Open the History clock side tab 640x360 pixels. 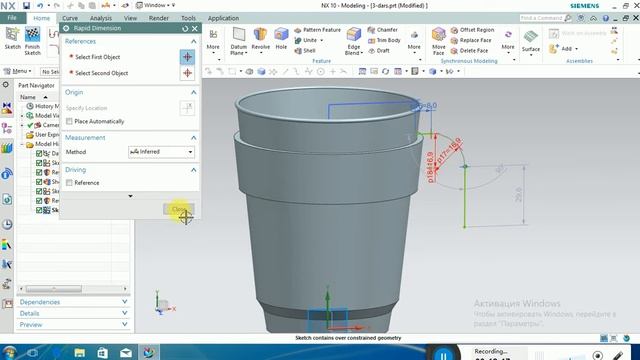7,224
